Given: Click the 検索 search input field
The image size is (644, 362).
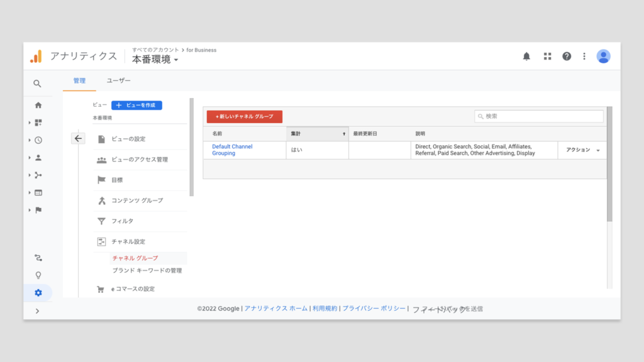Looking at the screenshot, I should [539, 116].
